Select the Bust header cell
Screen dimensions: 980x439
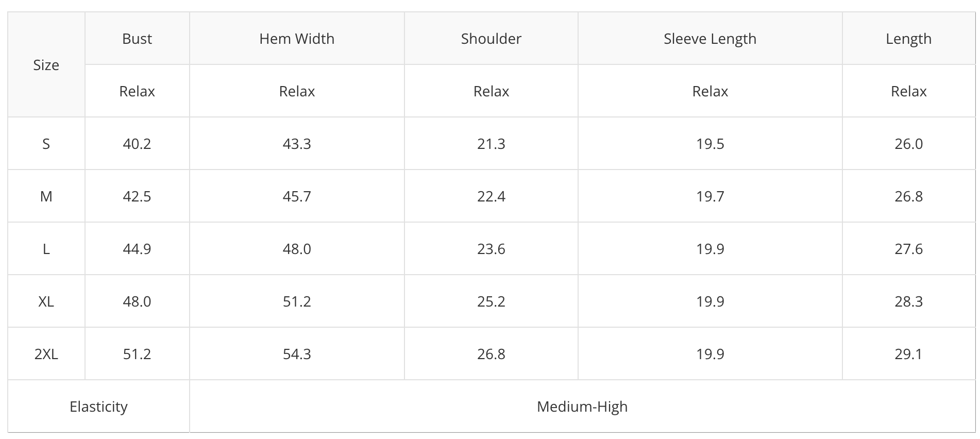(x=137, y=39)
